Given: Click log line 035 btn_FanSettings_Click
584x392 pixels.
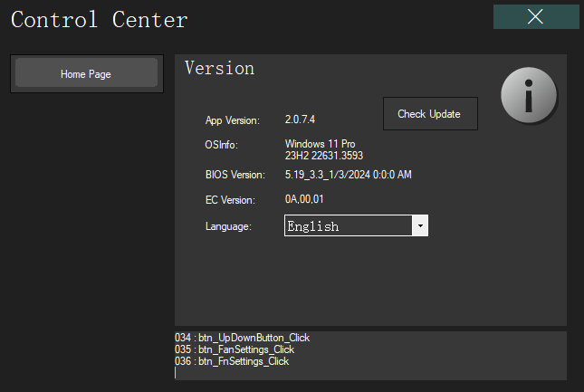Looking at the screenshot, I should [235, 349].
